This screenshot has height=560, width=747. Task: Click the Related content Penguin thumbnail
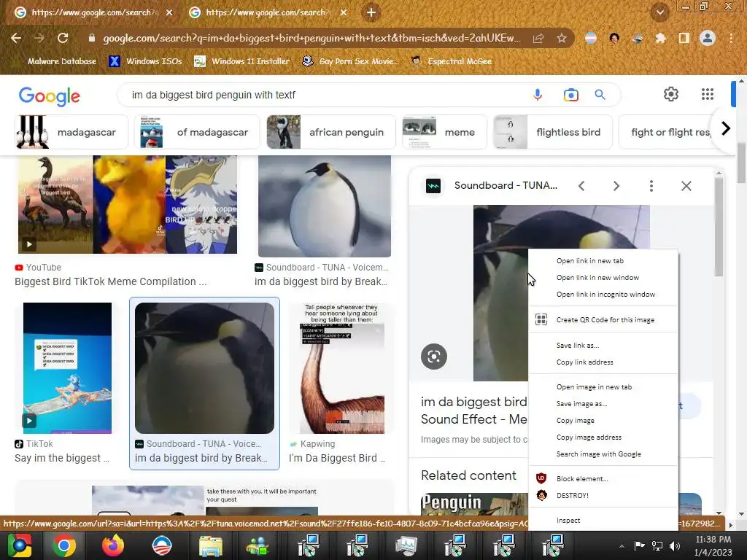[474, 505]
